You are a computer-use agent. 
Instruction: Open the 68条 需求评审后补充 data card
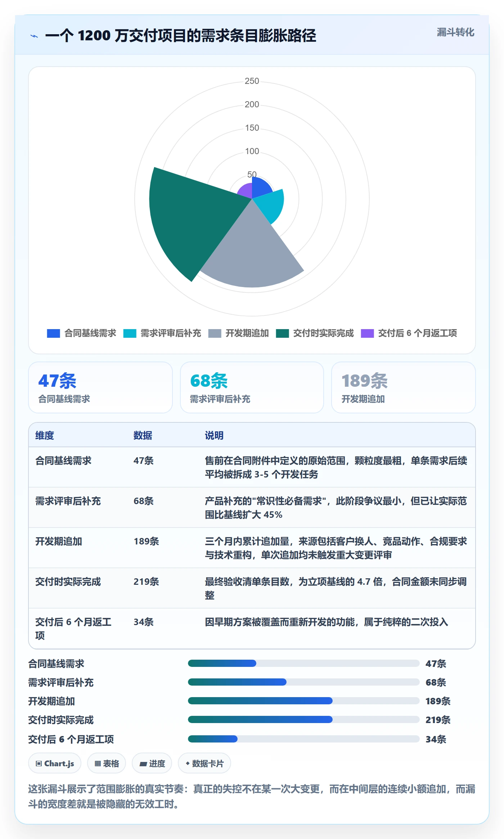point(252,387)
